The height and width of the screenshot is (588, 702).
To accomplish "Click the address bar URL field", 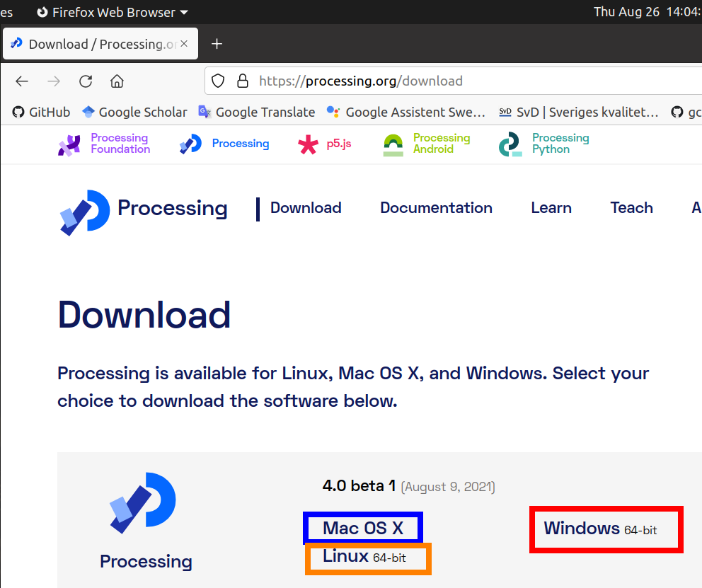I will [453, 81].
